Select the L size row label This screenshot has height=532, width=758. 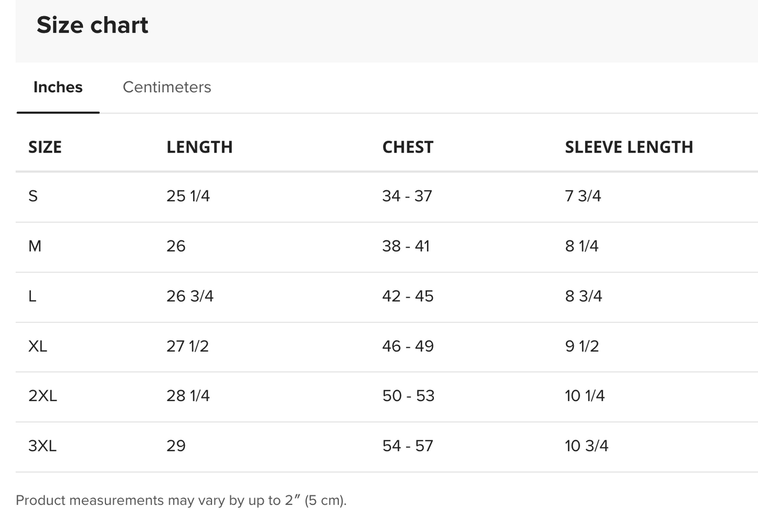pyautogui.click(x=32, y=296)
